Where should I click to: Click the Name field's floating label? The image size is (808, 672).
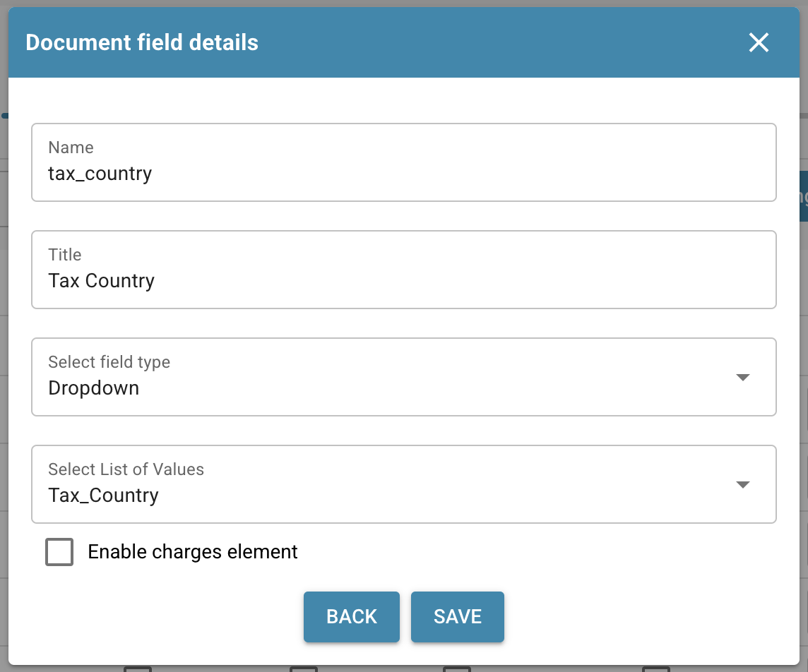point(71,148)
